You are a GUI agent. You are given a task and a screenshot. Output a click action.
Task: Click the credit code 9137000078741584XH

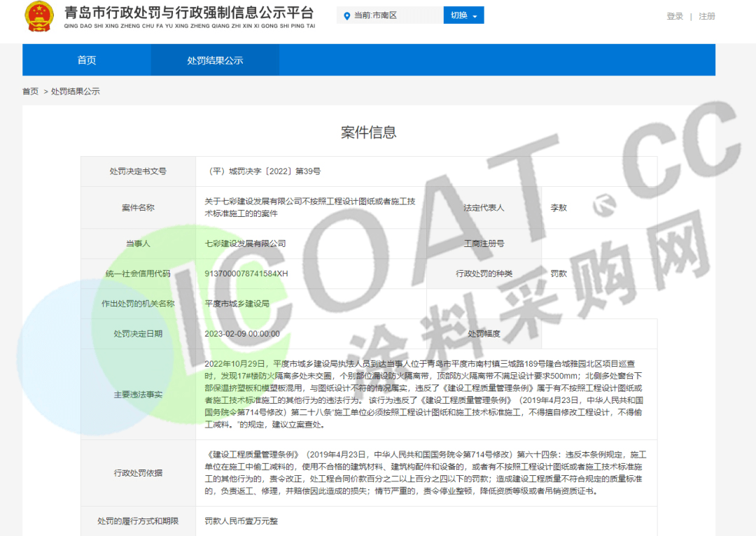246,274
